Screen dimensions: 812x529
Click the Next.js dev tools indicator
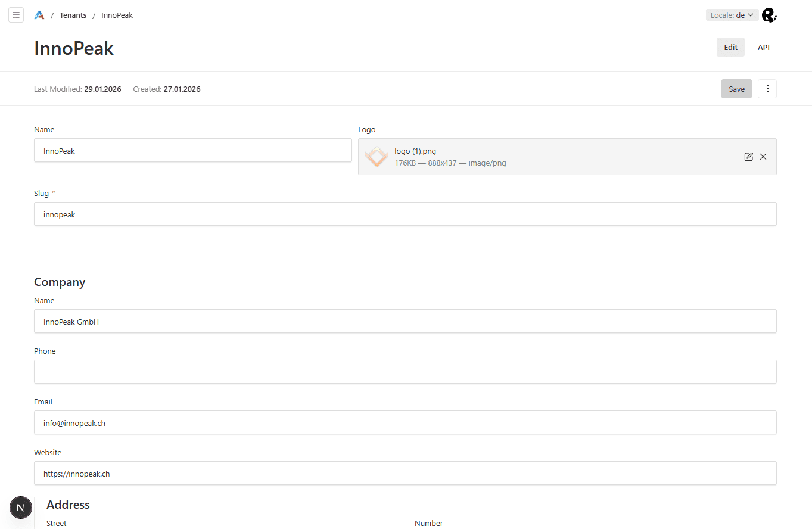[21, 508]
